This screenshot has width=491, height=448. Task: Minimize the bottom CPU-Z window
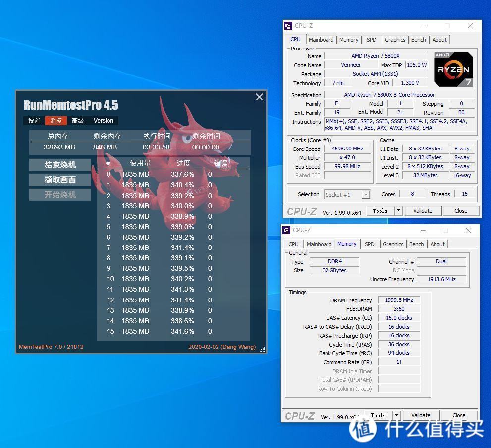point(423,230)
